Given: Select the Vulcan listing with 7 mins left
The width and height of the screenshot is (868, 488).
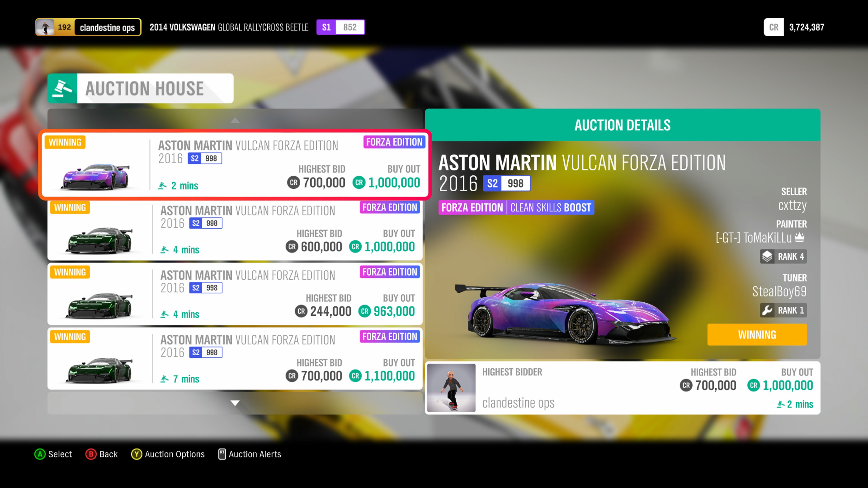Looking at the screenshot, I should pyautogui.click(x=235, y=359).
